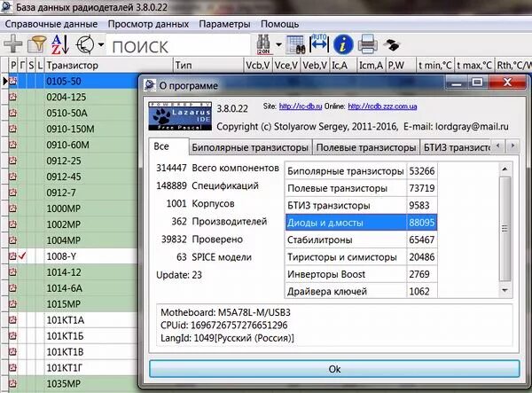Open Помощь menu
Image resolution: width=532 pixels, height=393 pixels.
pos(279,24)
